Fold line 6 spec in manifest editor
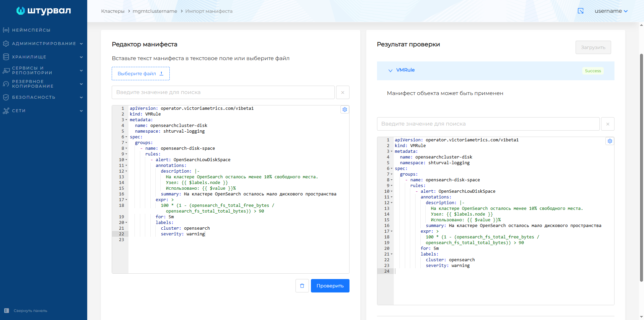 pos(126,137)
